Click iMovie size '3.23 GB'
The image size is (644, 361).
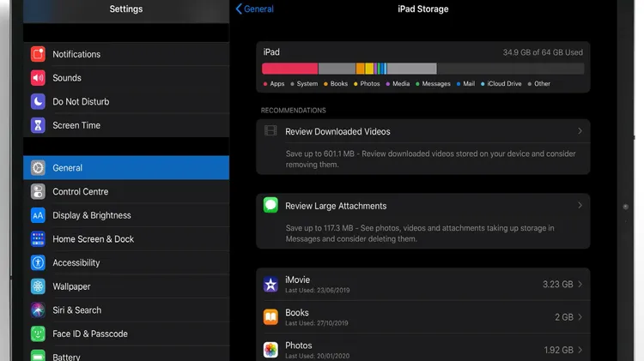pyautogui.click(x=558, y=285)
